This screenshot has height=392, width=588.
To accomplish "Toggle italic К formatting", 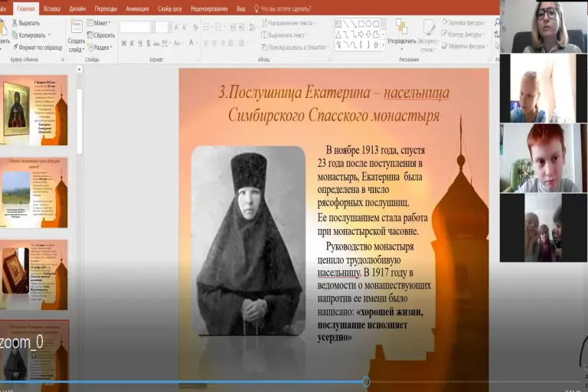I will click(132, 44).
